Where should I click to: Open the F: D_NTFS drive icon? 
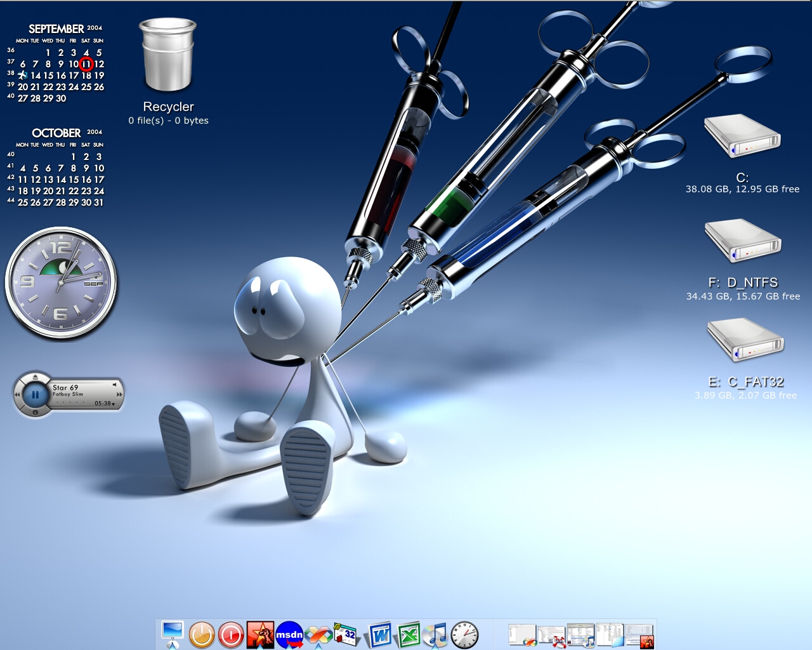(x=743, y=241)
